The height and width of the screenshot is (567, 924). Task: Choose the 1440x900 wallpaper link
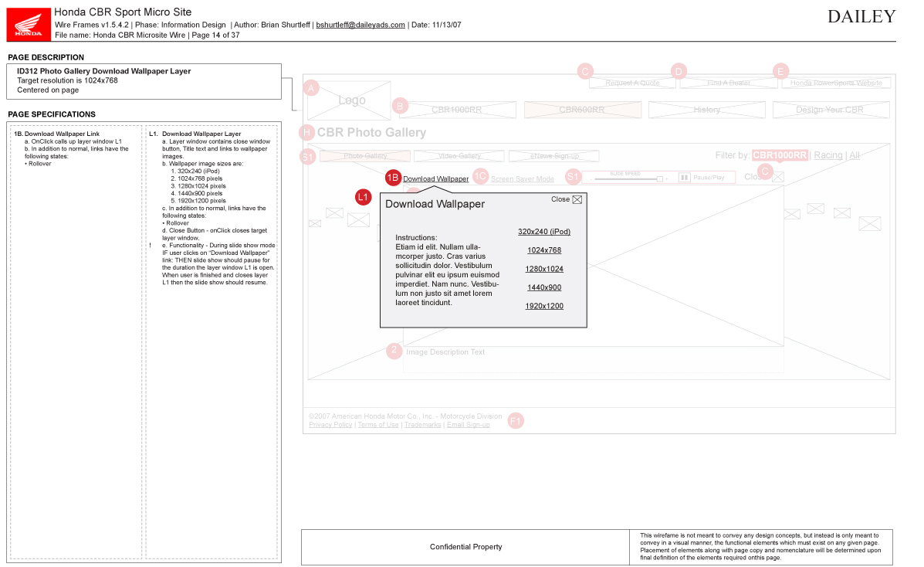pos(544,287)
